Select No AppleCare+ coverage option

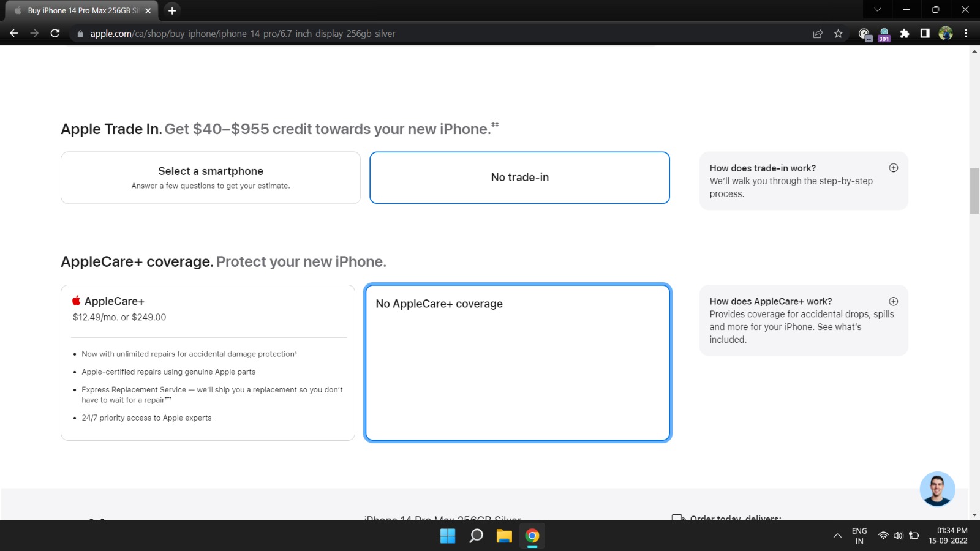tap(518, 362)
